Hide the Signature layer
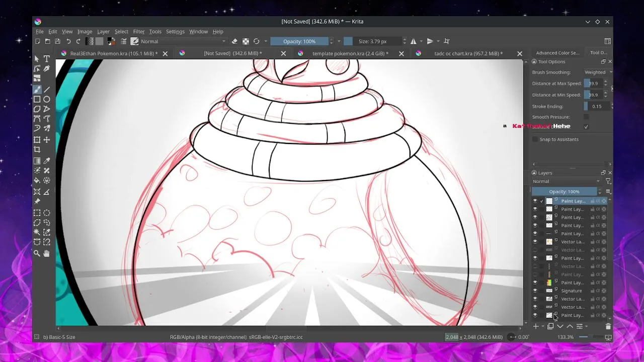 pyautogui.click(x=535, y=291)
